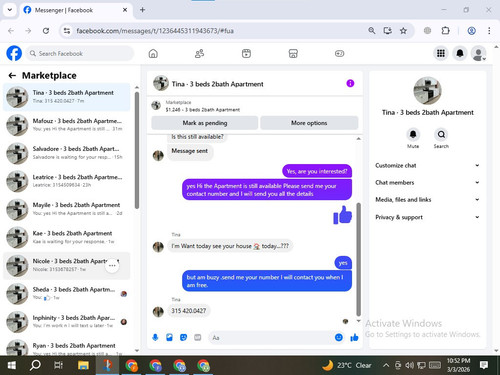The width and height of the screenshot is (500, 375).
Task: Open the Tina conversation in list
Action: 67,97
